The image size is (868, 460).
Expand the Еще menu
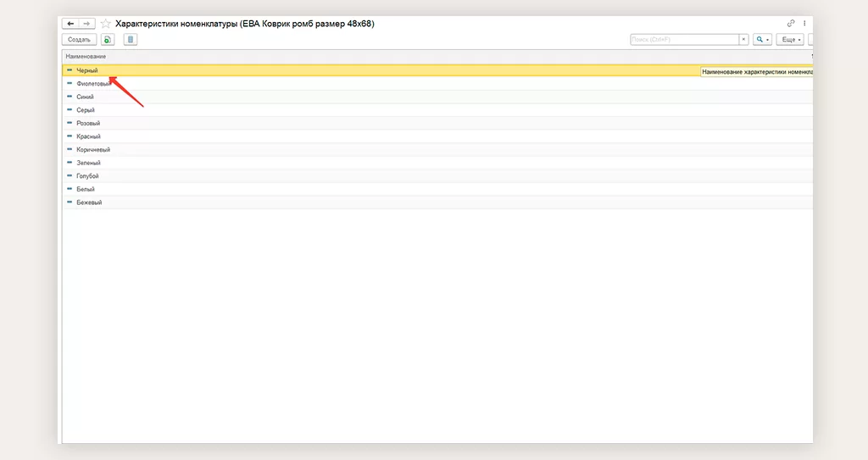[x=789, y=40]
